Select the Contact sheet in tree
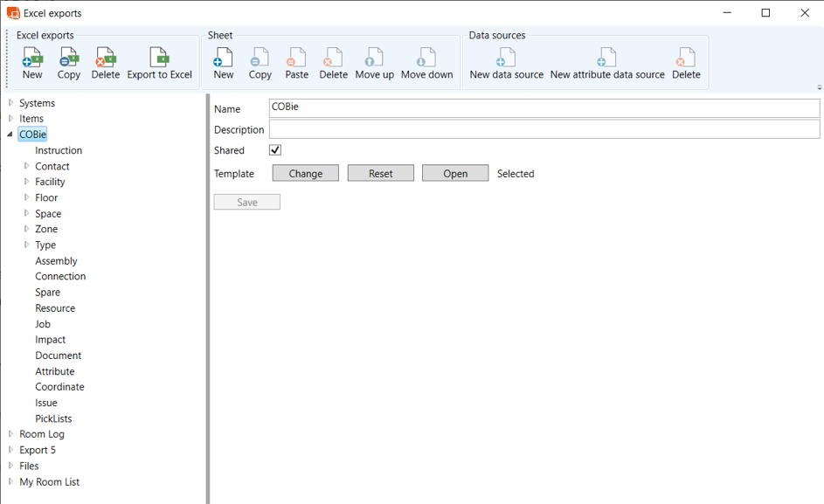 [x=52, y=166]
